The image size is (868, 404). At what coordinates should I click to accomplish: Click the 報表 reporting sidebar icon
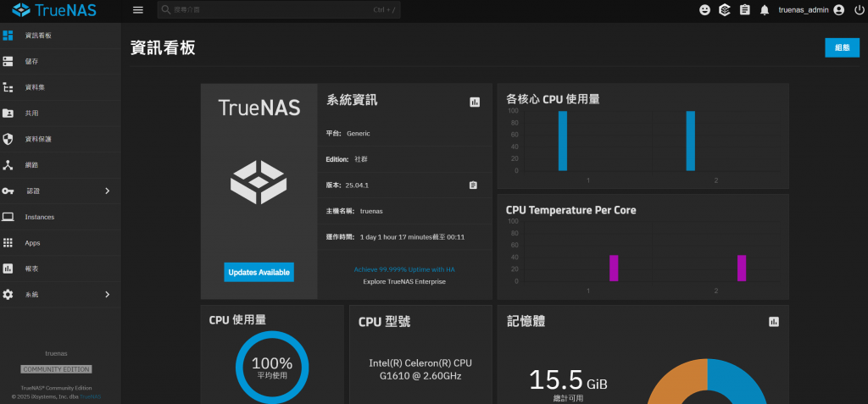(8, 269)
